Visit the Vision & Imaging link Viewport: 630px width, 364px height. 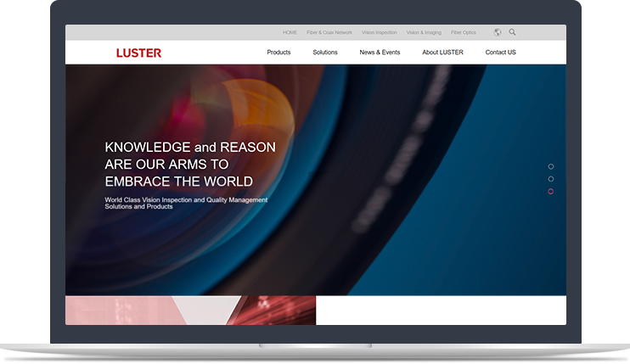pos(424,32)
